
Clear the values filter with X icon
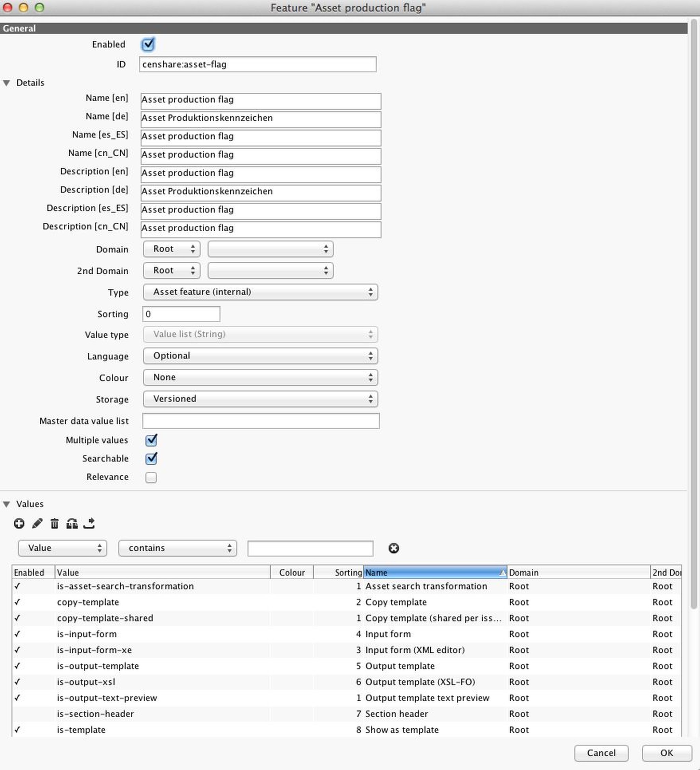[393, 548]
